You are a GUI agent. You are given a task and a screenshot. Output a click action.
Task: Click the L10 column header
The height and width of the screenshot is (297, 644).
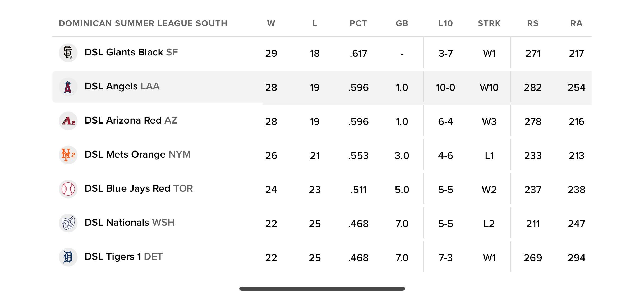click(x=445, y=23)
